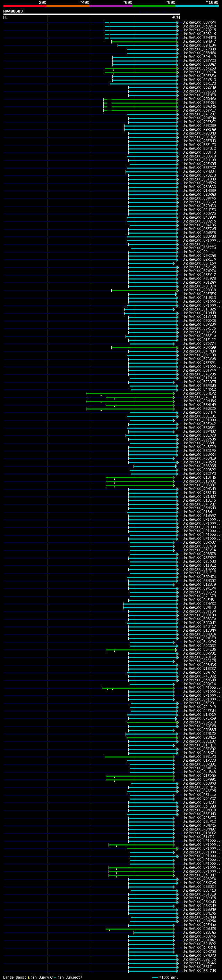
Task: Open hit UniRef100_A5B210
Action: click(x=199, y=26)
